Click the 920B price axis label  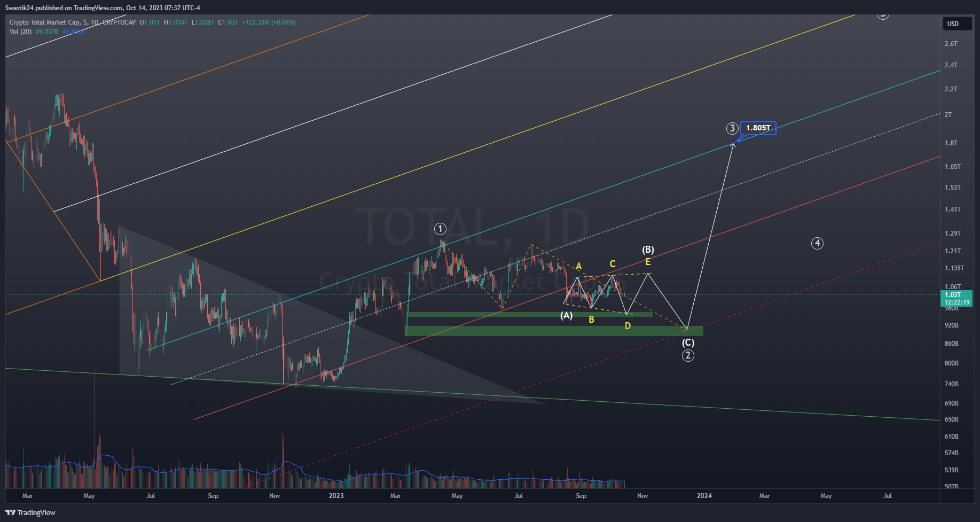coord(951,325)
